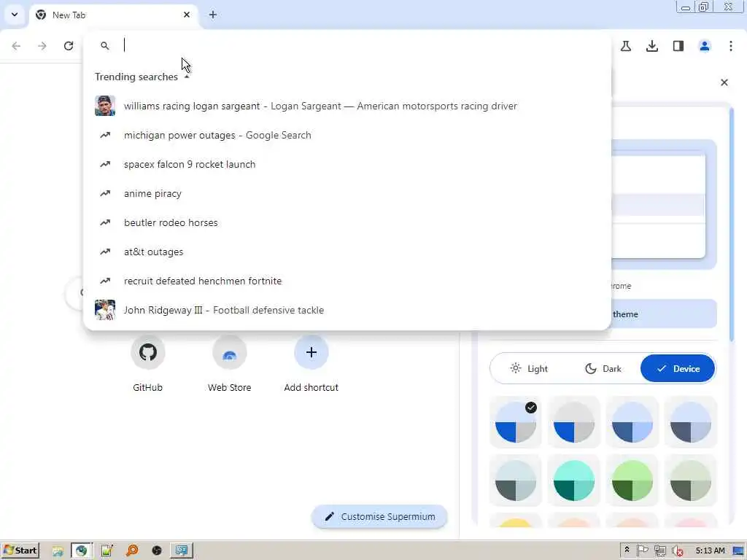Choose the selected default blue swatch
Viewport: 747px width, 560px height.
(516, 422)
